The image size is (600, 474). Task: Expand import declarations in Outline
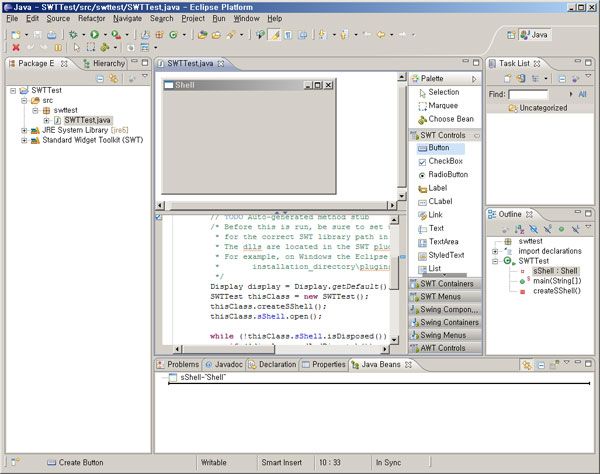[x=495, y=251]
